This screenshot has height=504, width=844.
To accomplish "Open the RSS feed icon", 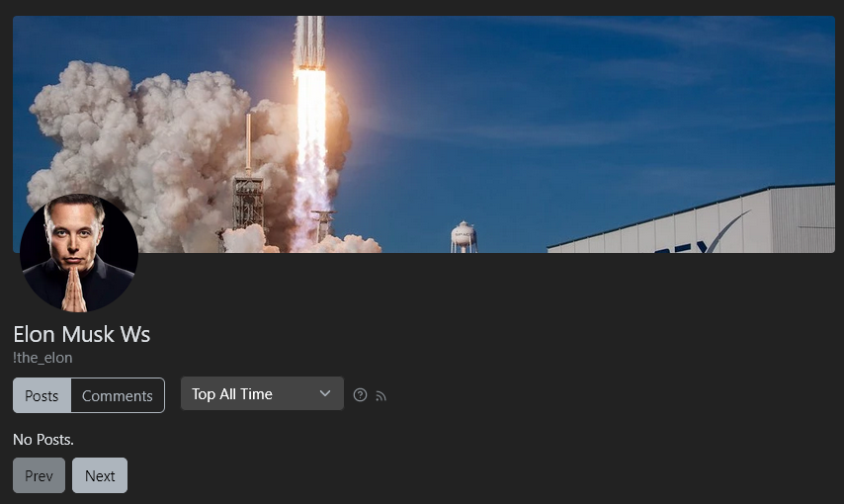I will coord(381,396).
